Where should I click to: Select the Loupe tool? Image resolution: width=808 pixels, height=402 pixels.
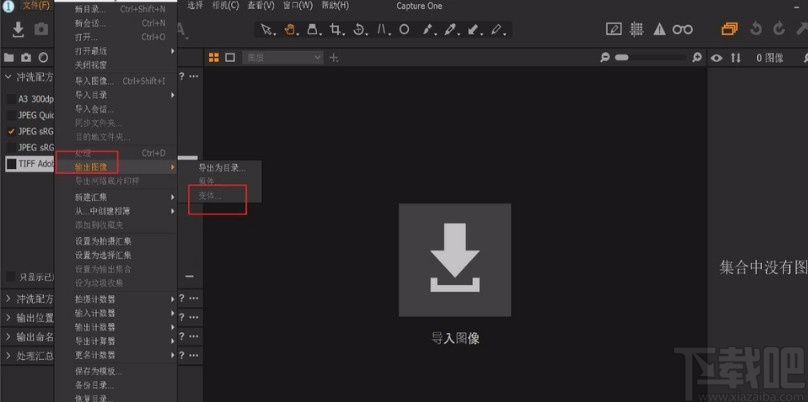[x=313, y=29]
